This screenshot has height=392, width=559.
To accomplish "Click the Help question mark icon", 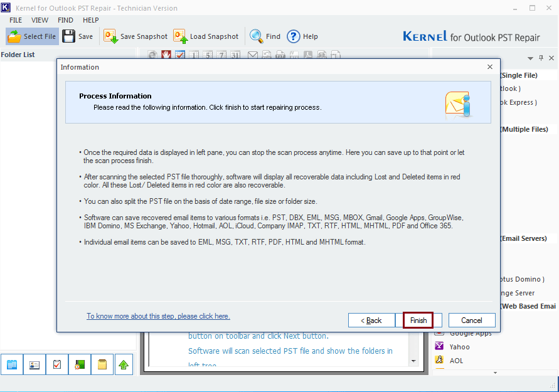I will [x=294, y=36].
